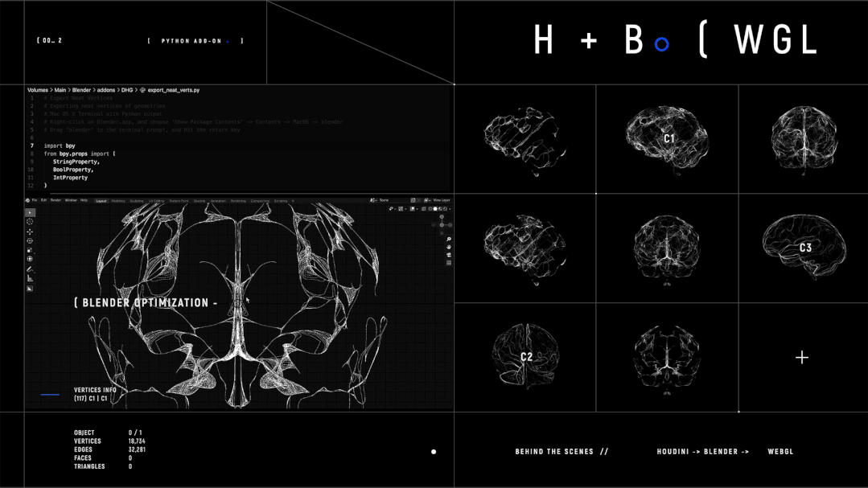The height and width of the screenshot is (488, 868).
Task: Select the Move tool in Blender's toolbar
Action: pyautogui.click(x=30, y=232)
